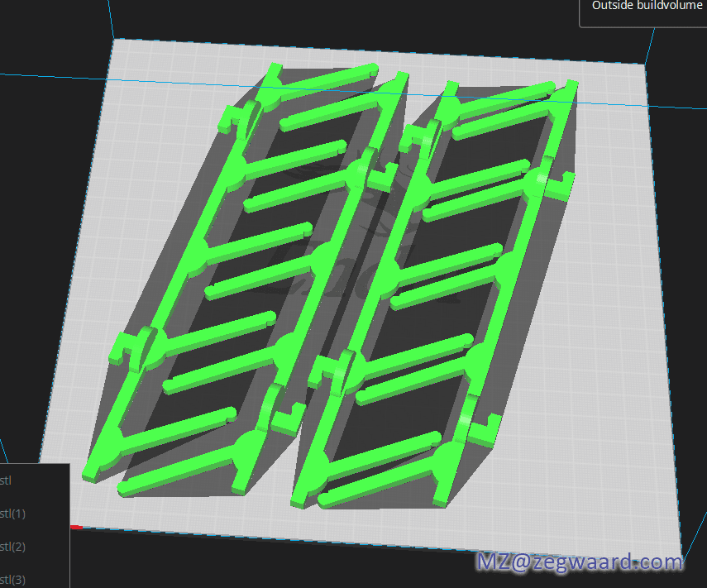Select the "stl(1)" object list entry
The height and width of the screenshot is (588, 707).
click(x=12, y=514)
